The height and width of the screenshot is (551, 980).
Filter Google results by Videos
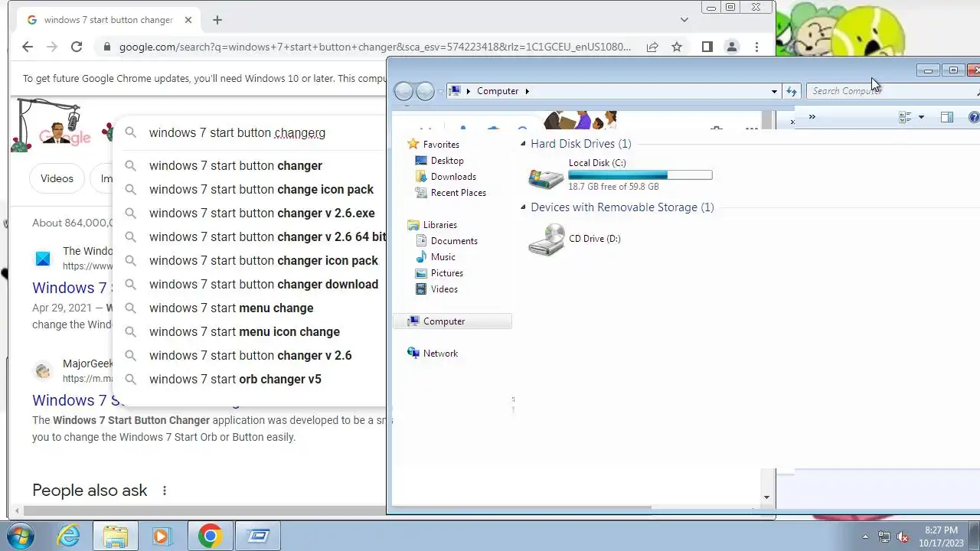coord(57,178)
